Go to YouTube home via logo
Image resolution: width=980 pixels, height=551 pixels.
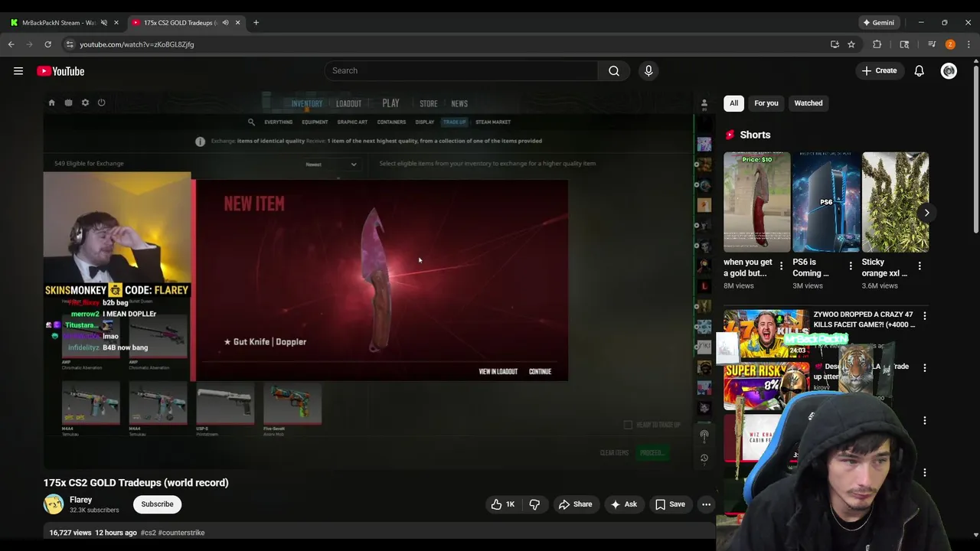[x=60, y=71]
